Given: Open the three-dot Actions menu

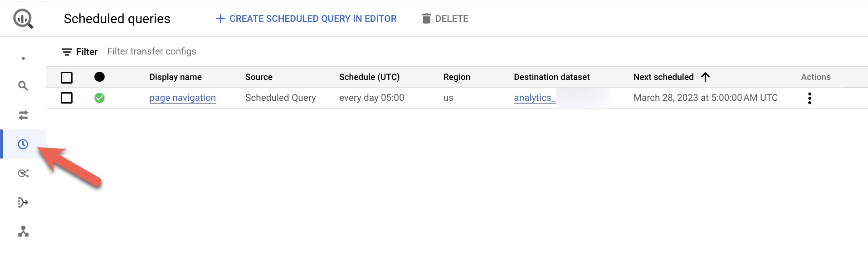Looking at the screenshot, I should pos(809,98).
